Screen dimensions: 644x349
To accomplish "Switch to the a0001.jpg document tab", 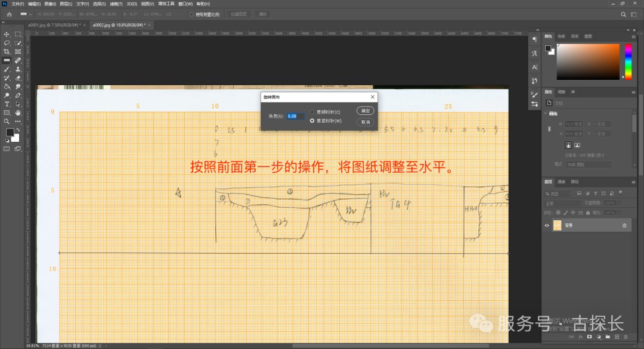I will tap(54, 25).
